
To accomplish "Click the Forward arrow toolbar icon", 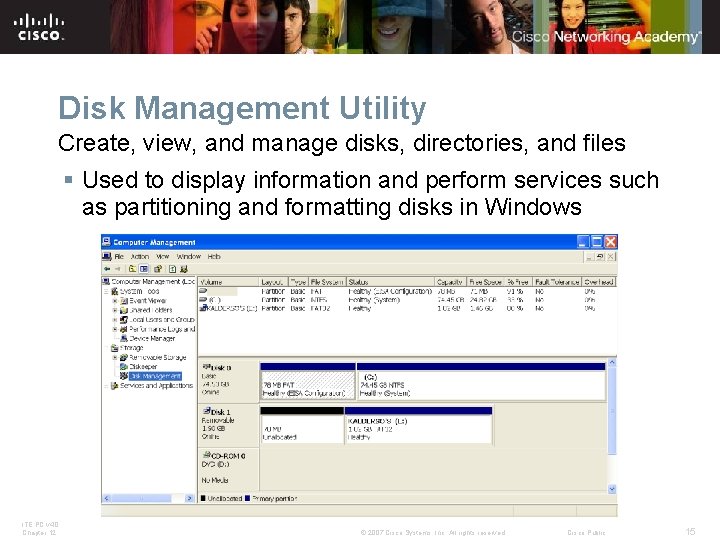I will pyautogui.click(x=118, y=269).
